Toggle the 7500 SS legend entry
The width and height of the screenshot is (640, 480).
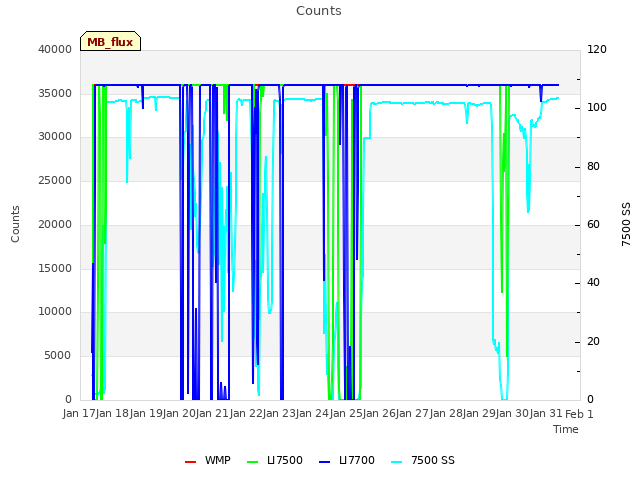[423, 460]
